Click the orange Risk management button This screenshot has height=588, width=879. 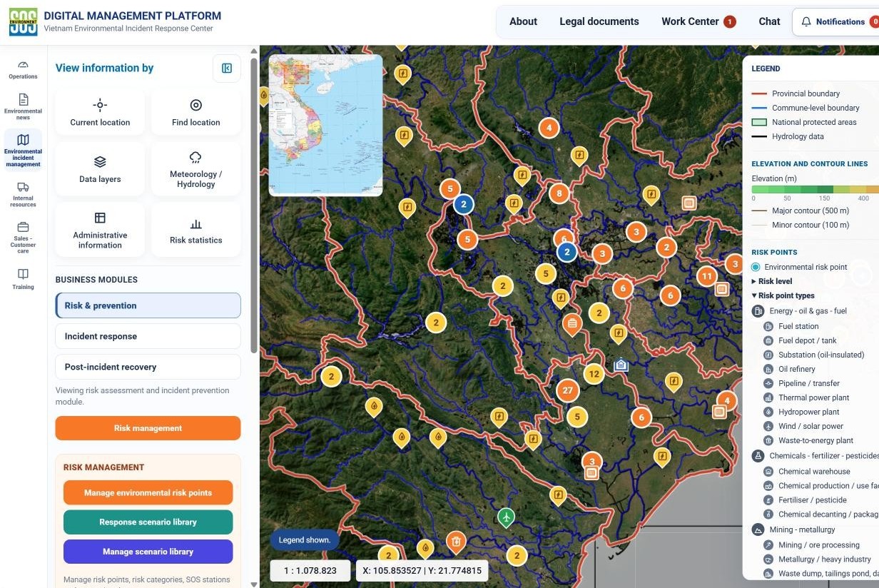pyautogui.click(x=148, y=428)
